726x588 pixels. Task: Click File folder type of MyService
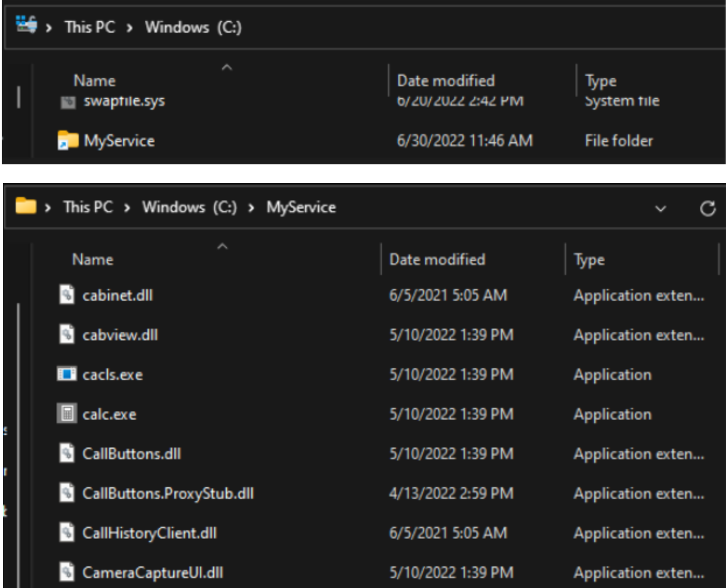coord(619,140)
